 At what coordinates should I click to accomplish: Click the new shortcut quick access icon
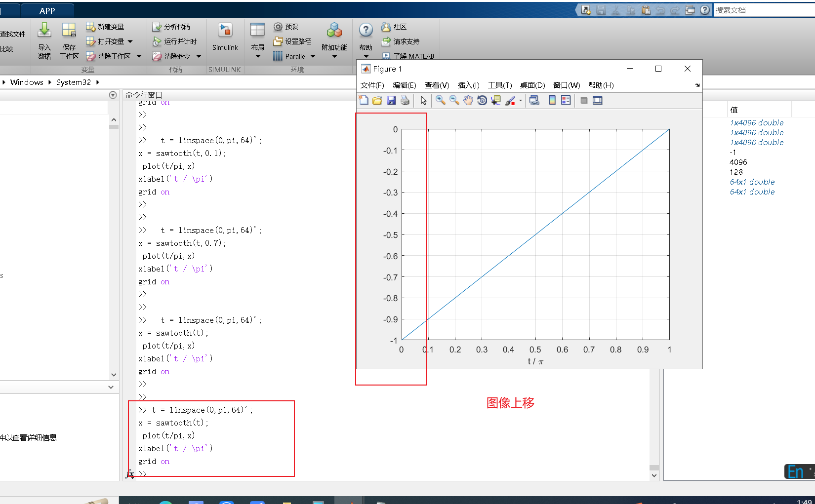click(x=586, y=10)
